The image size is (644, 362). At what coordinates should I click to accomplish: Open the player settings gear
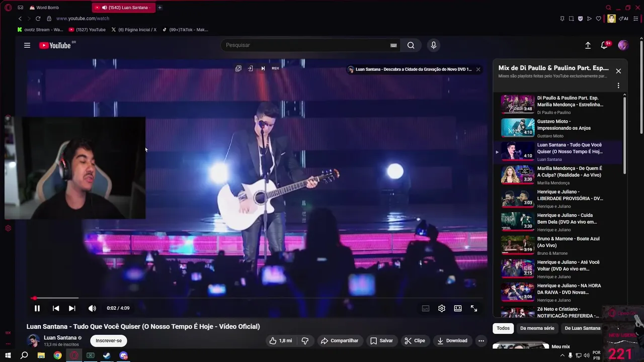(442, 308)
